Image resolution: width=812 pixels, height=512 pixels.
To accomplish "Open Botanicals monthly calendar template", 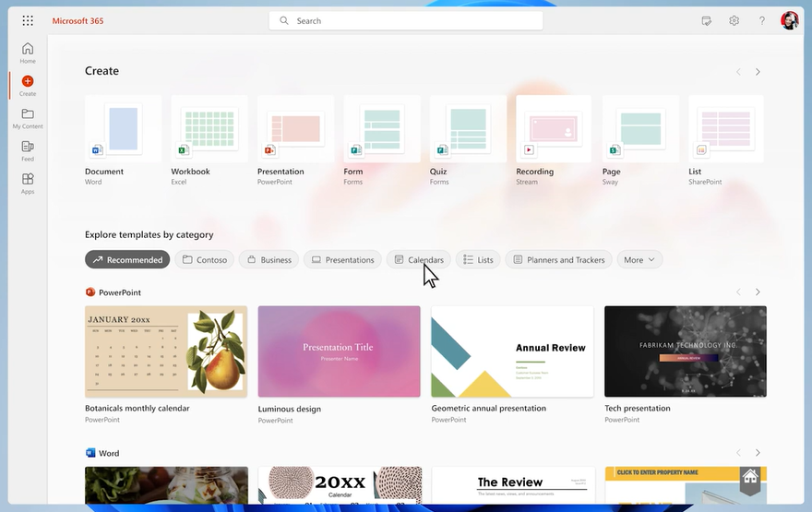I will (166, 351).
